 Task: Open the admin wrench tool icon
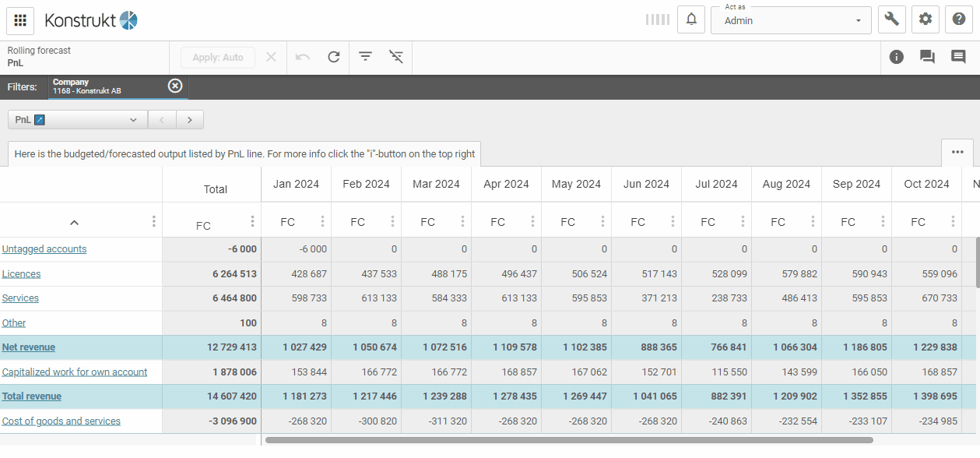tap(891, 19)
